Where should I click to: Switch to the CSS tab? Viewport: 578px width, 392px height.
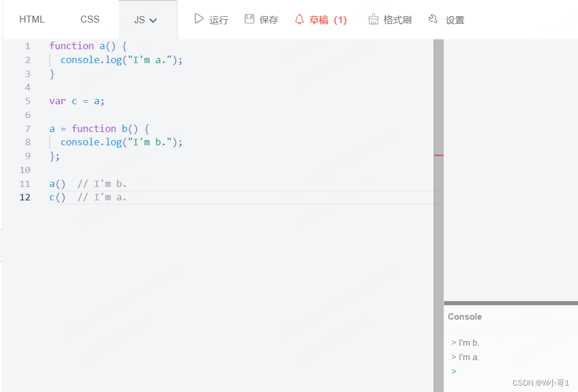pos(90,20)
